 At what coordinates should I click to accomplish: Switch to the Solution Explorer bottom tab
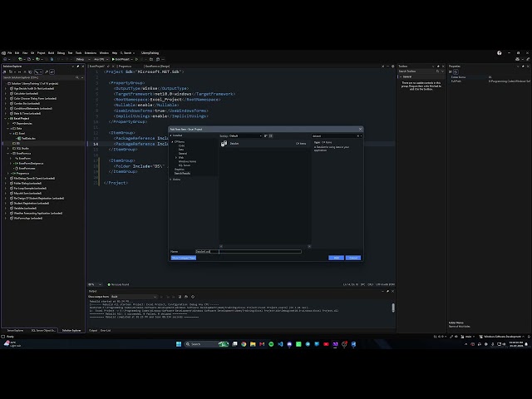coord(71,331)
